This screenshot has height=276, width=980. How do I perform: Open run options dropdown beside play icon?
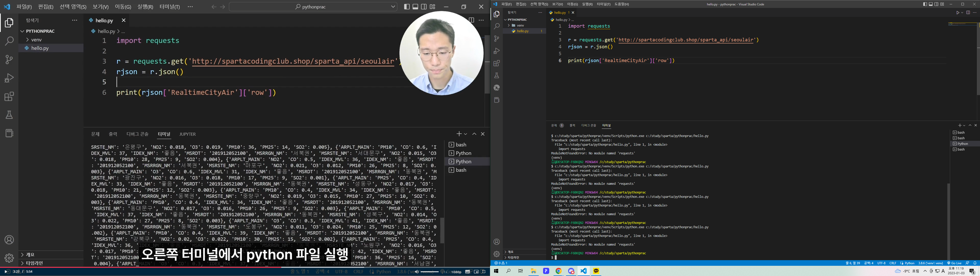962,13
